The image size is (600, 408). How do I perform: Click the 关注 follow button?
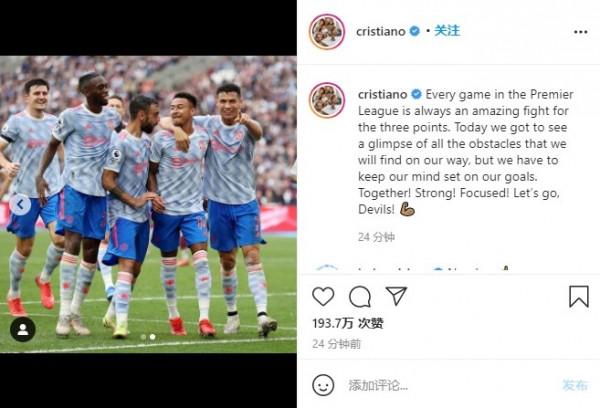(447, 31)
